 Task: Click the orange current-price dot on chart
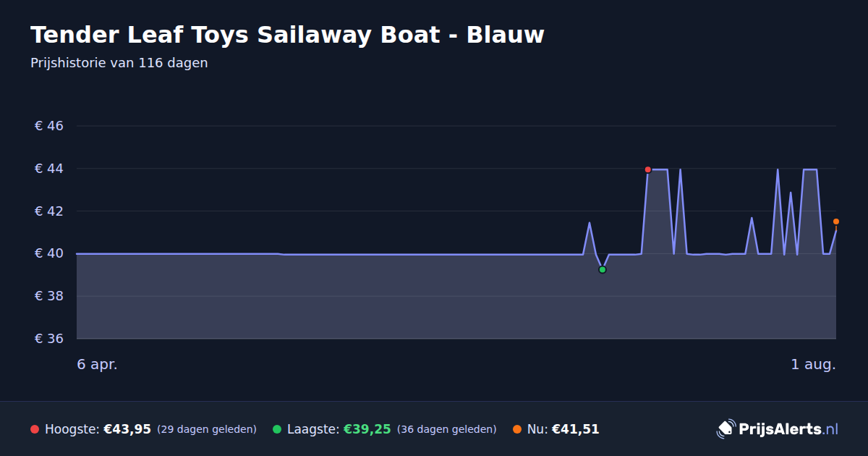coord(836,221)
